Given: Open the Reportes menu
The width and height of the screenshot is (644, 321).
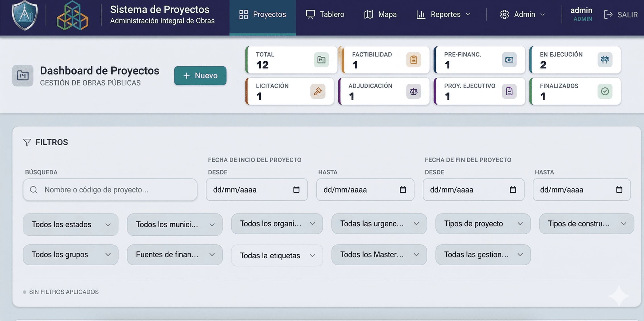Looking at the screenshot, I should coord(443,14).
